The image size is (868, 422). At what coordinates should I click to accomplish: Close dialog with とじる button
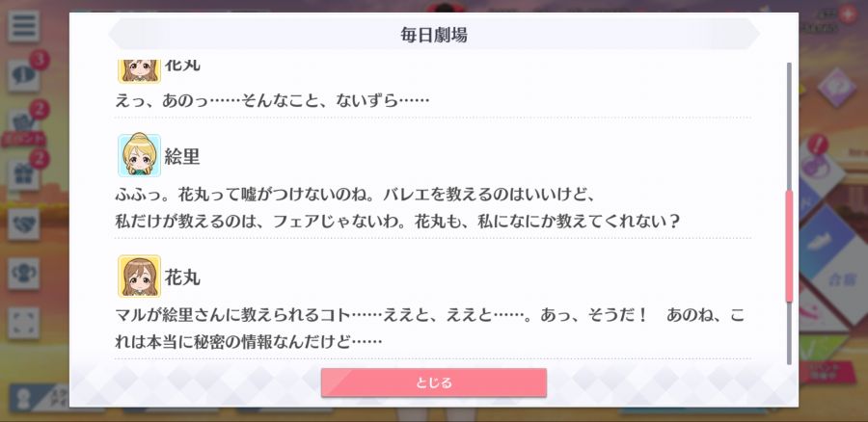(x=434, y=382)
